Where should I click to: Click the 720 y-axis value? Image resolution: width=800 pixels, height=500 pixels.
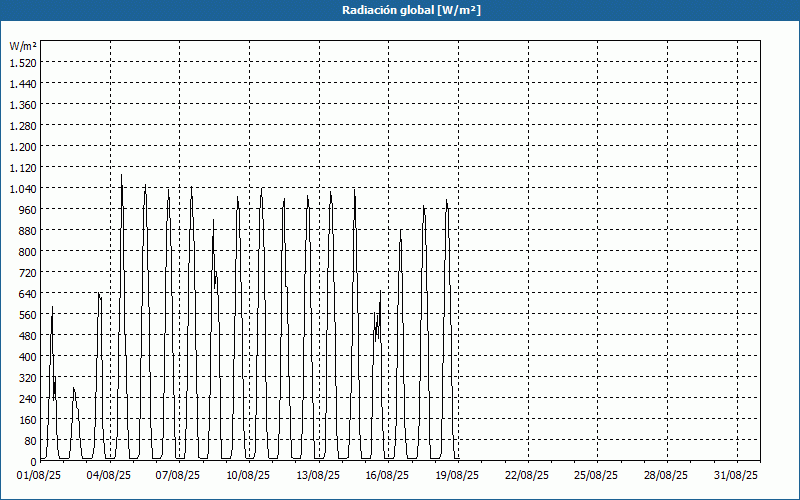point(28,272)
